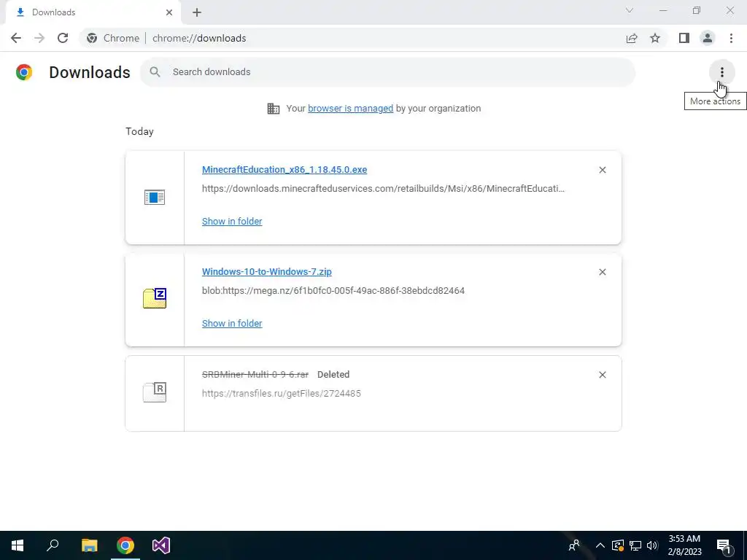Open the volume speaker control

[x=652, y=545]
